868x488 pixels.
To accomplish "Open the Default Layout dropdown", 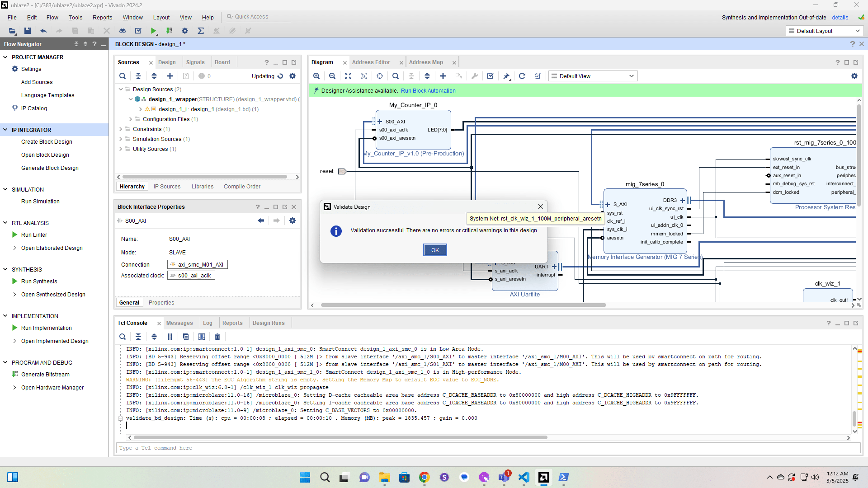I will coord(824,31).
